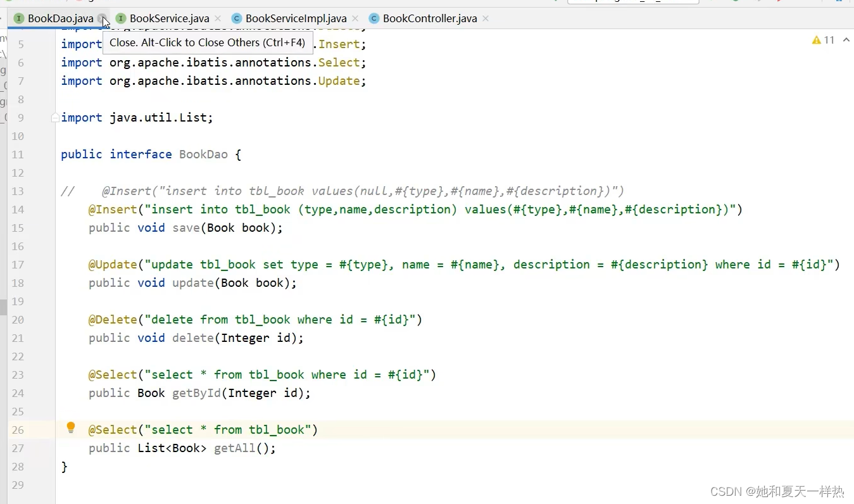
Task: Click the "select * from tbl_book" string on line 26
Action: click(x=228, y=430)
